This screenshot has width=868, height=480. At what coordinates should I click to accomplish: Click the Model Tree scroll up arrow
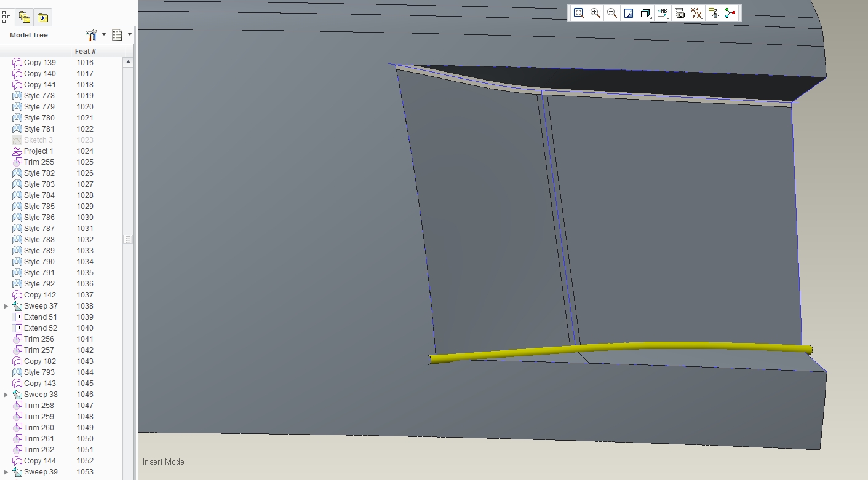pyautogui.click(x=128, y=62)
